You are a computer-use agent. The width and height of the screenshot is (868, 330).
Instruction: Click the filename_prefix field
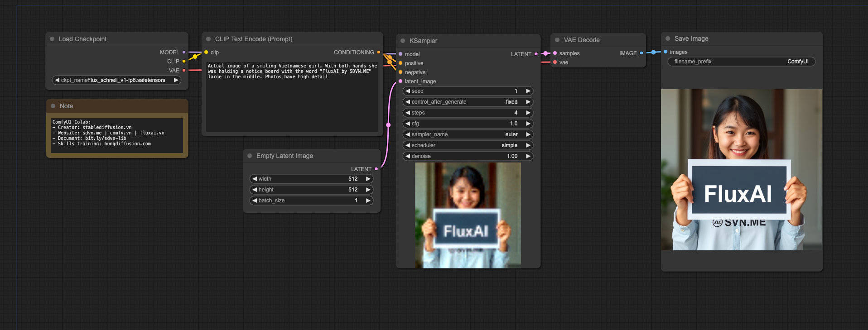coord(741,62)
